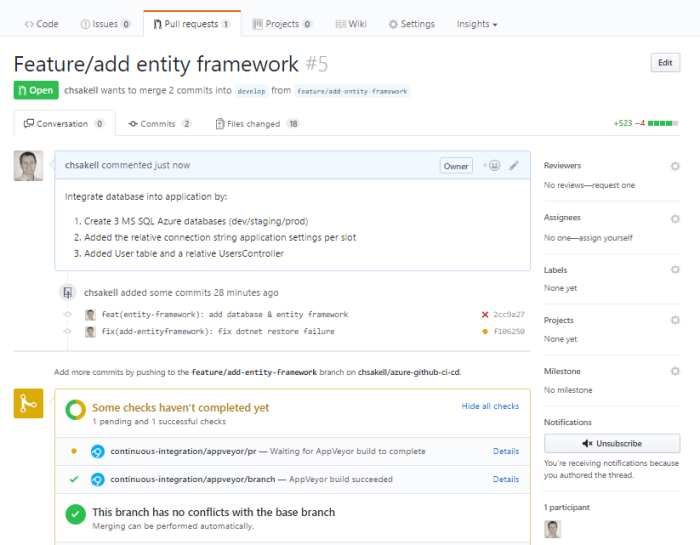Switch to the Commits tab
The height and width of the screenshot is (545, 700).
160,124
